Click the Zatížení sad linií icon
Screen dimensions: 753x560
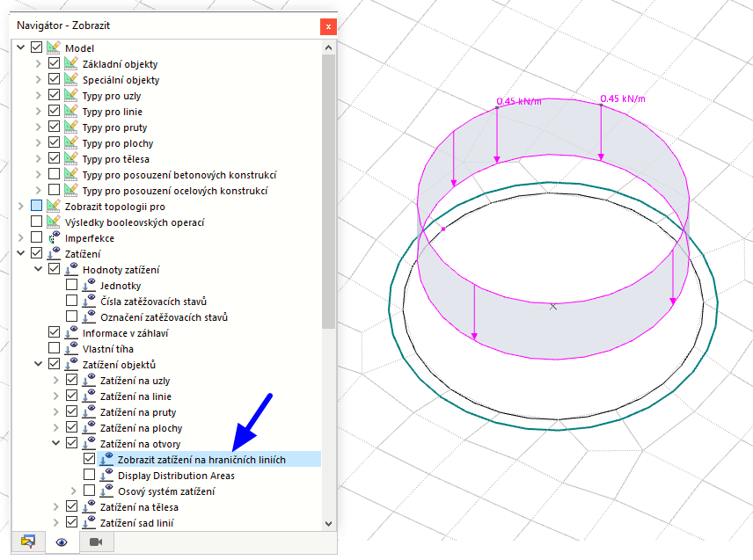coord(89,522)
